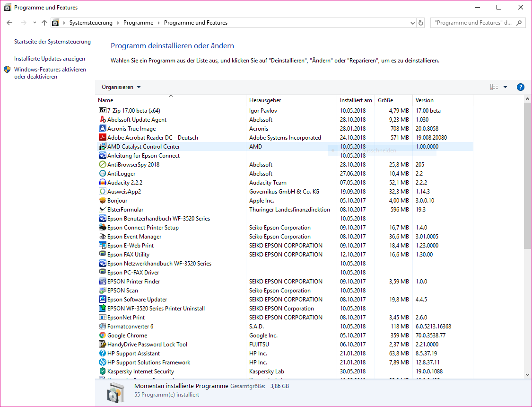The height and width of the screenshot is (407, 532).
Task: Click Systemsteuerung in the breadcrumb
Action: (x=91, y=23)
